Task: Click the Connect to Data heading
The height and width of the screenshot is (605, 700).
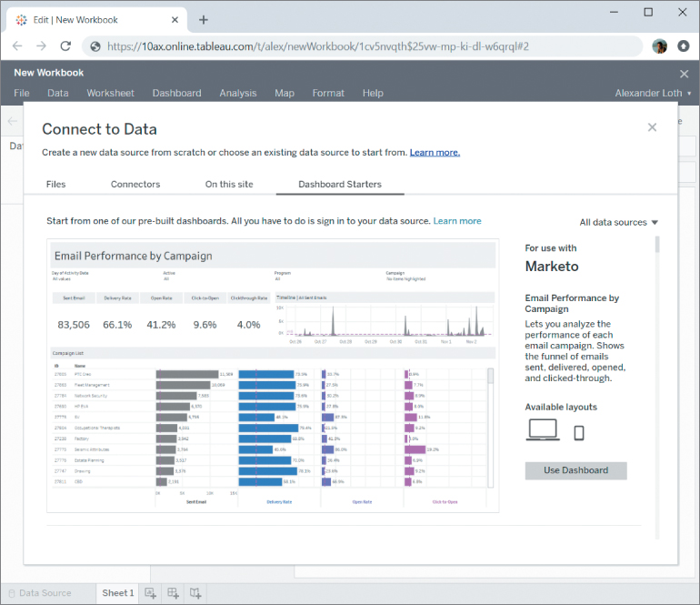Action: [x=100, y=129]
